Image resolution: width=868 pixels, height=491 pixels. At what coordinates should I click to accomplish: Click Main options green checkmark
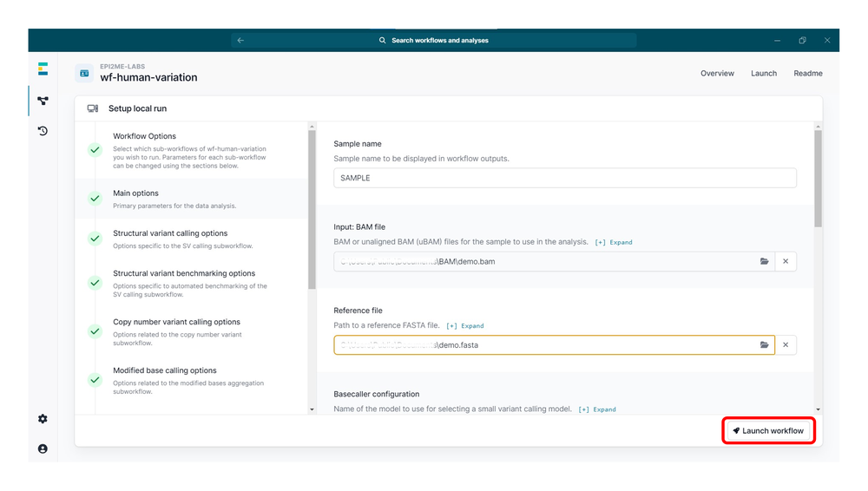click(x=95, y=199)
